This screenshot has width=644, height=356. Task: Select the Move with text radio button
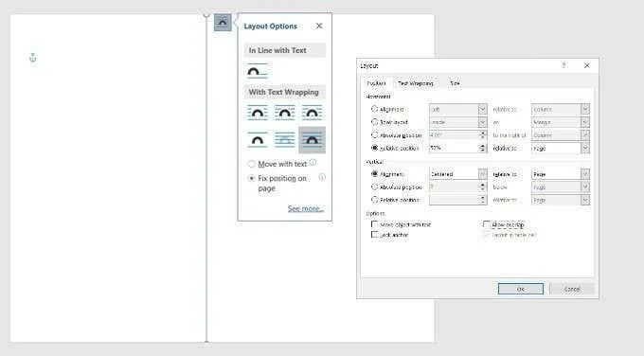click(x=251, y=164)
